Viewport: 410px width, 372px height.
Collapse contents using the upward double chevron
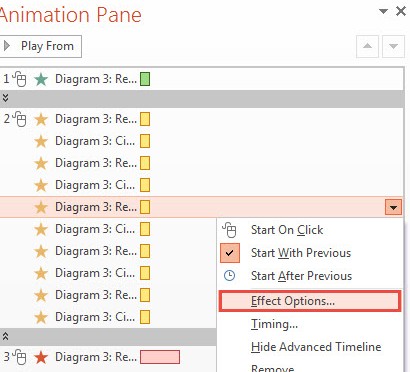click(5, 336)
